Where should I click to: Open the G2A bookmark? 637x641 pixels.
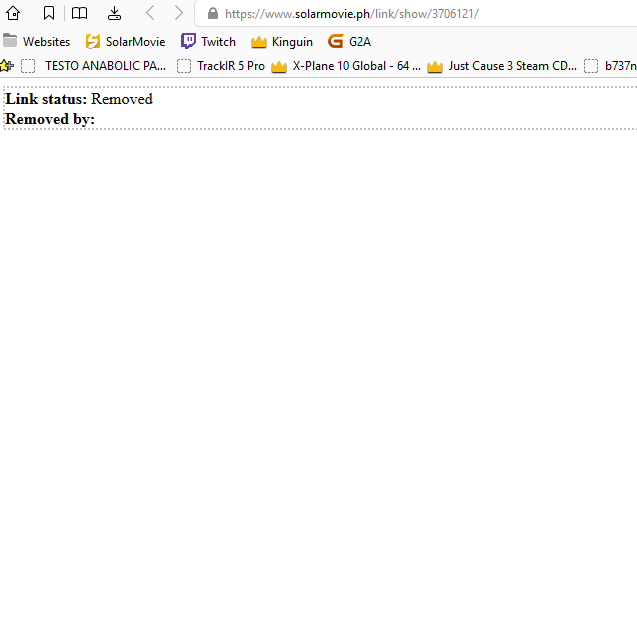[x=350, y=42]
